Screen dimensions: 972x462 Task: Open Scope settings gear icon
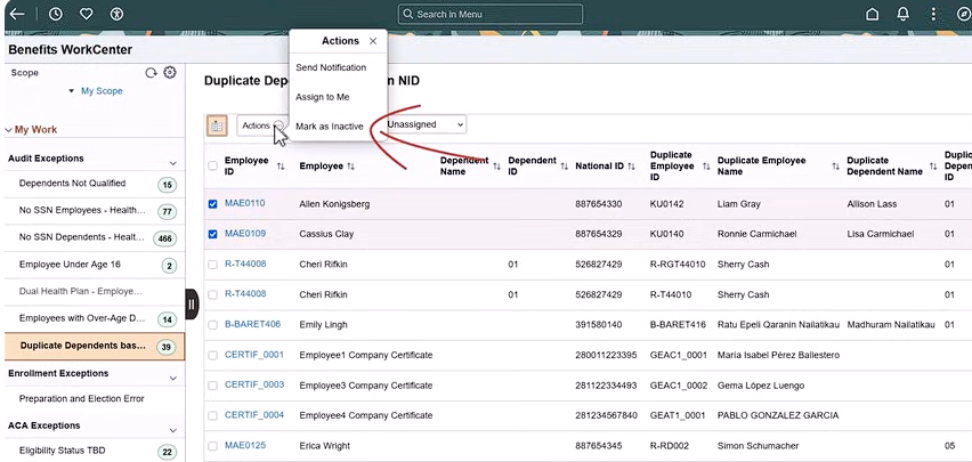tap(169, 73)
